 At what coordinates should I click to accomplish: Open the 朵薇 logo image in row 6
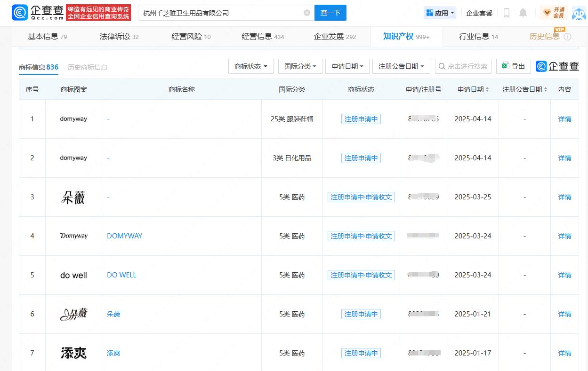(x=73, y=314)
